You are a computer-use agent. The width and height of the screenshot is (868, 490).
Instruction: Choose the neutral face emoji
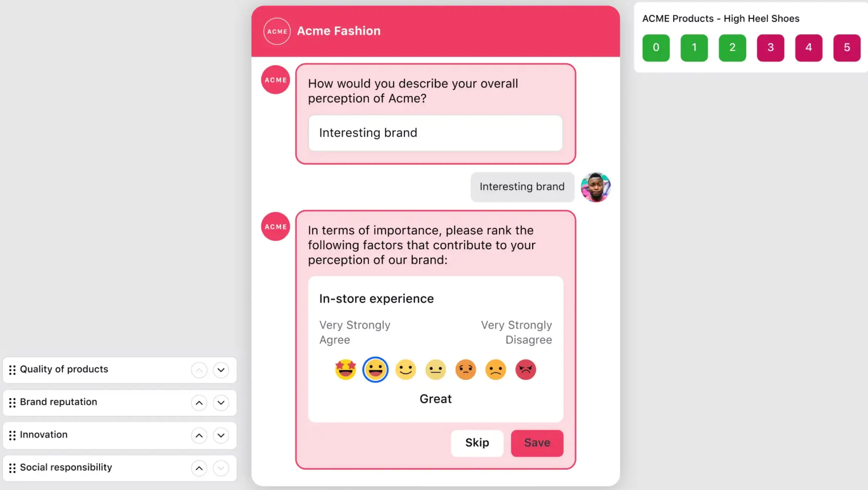[436, 370]
